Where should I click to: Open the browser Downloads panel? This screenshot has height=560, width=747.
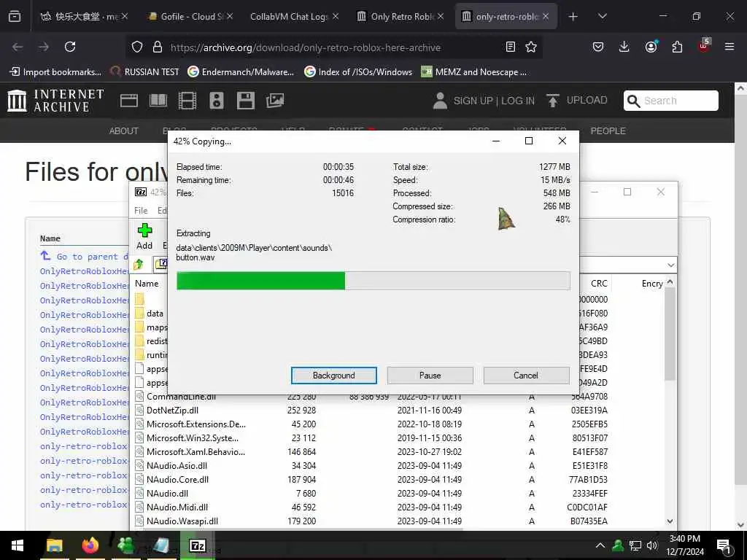click(x=624, y=47)
